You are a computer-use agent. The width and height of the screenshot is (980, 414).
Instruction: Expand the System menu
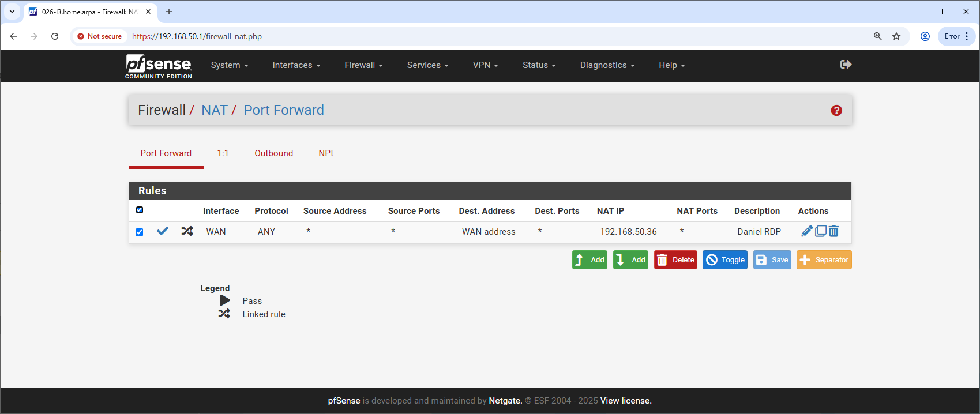230,65
